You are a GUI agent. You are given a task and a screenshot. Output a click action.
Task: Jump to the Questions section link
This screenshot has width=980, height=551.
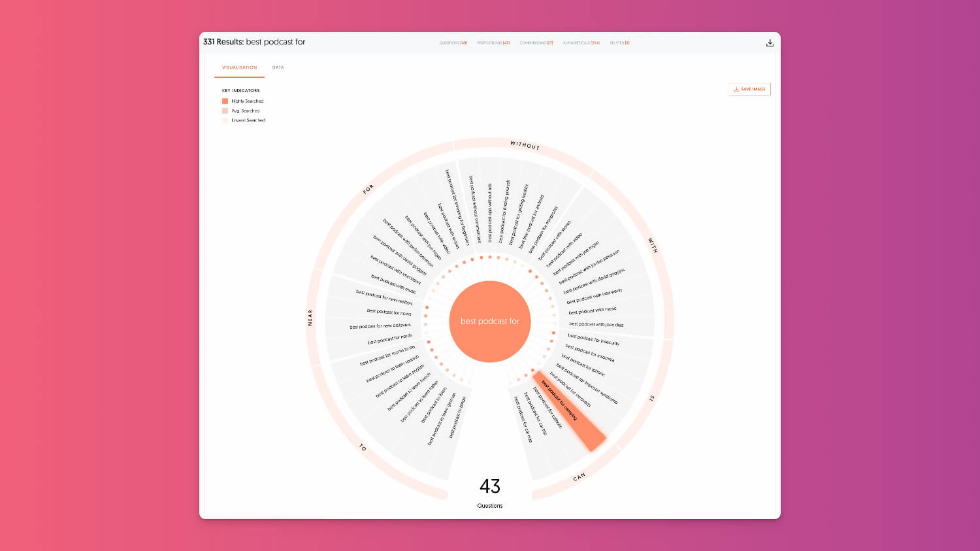(453, 43)
